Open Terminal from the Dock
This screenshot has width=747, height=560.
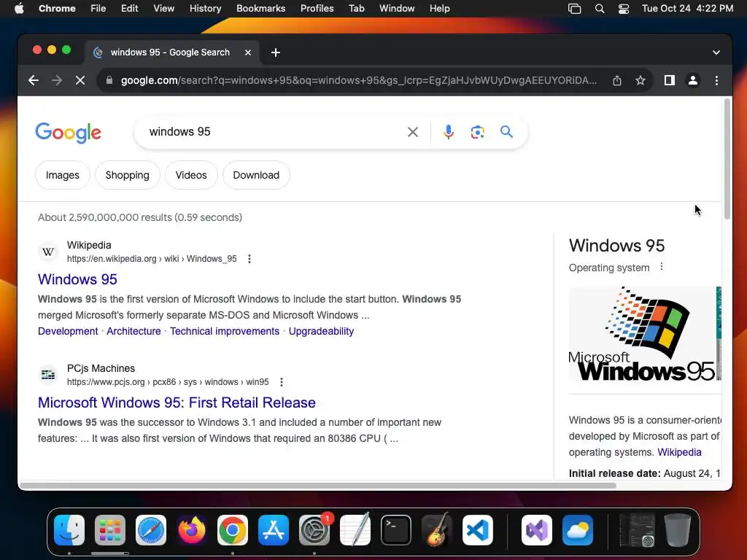[x=396, y=530]
